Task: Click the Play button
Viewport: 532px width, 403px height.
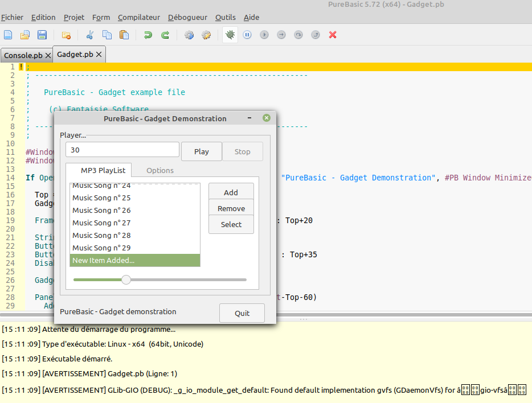Action: pyautogui.click(x=202, y=151)
